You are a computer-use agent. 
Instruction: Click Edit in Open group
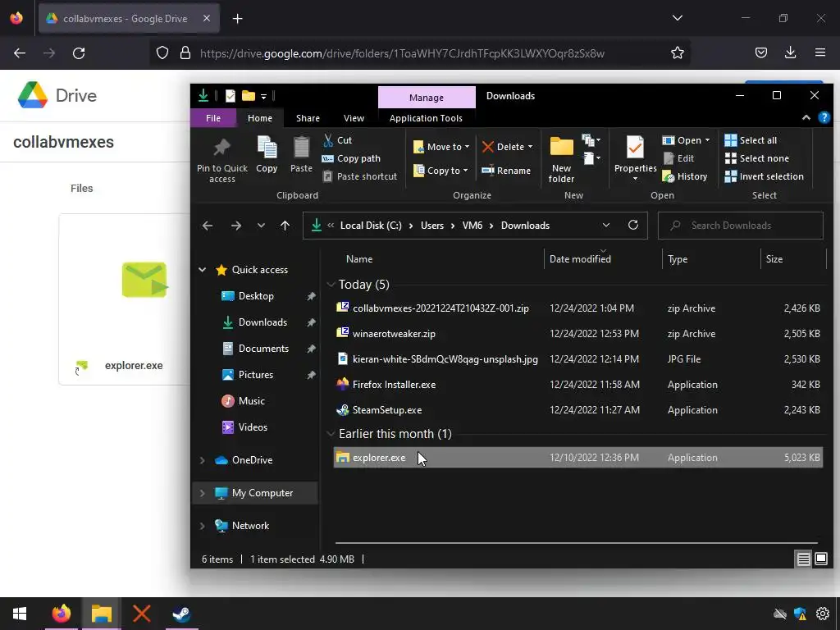678,158
